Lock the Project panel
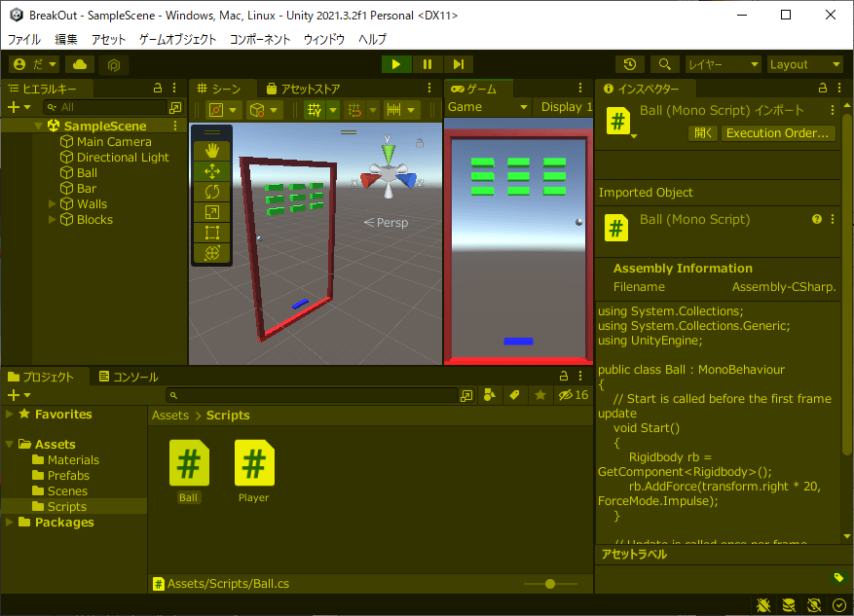The width and height of the screenshot is (854, 616). (564, 376)
